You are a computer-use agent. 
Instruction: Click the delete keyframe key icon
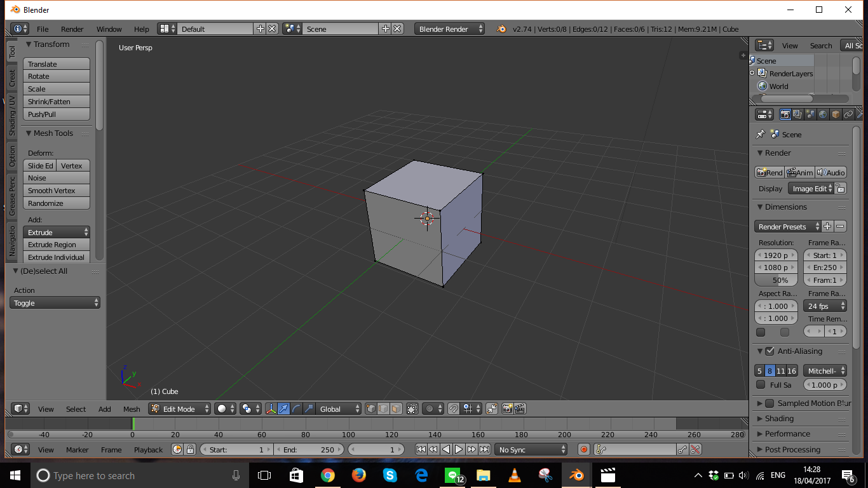click(695, 449)
